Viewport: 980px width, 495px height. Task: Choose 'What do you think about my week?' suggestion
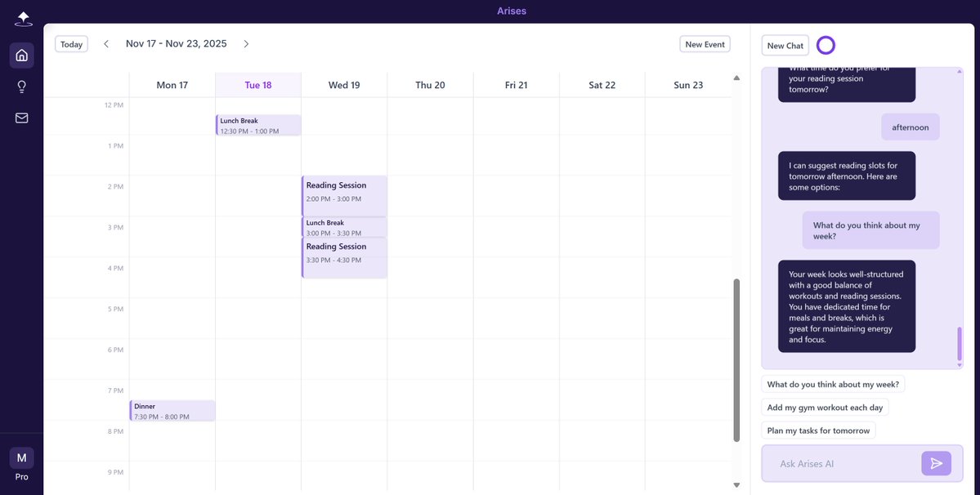click(x=833, y=385)
